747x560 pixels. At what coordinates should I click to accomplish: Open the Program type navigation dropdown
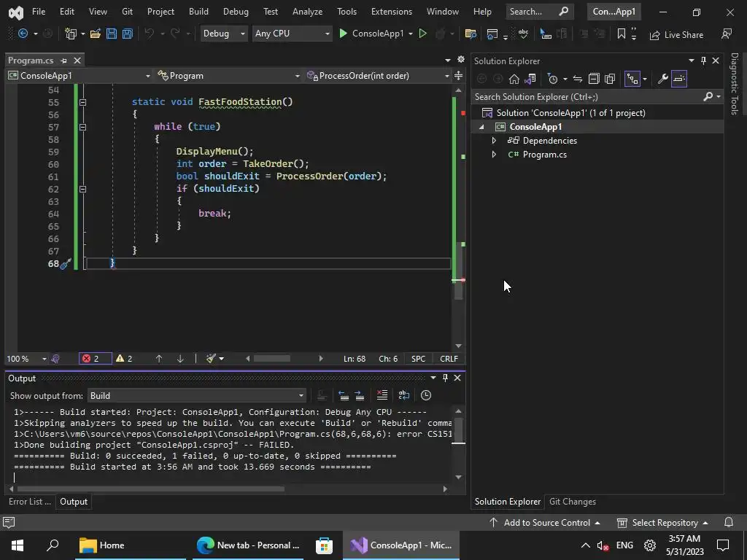[228, 76]
